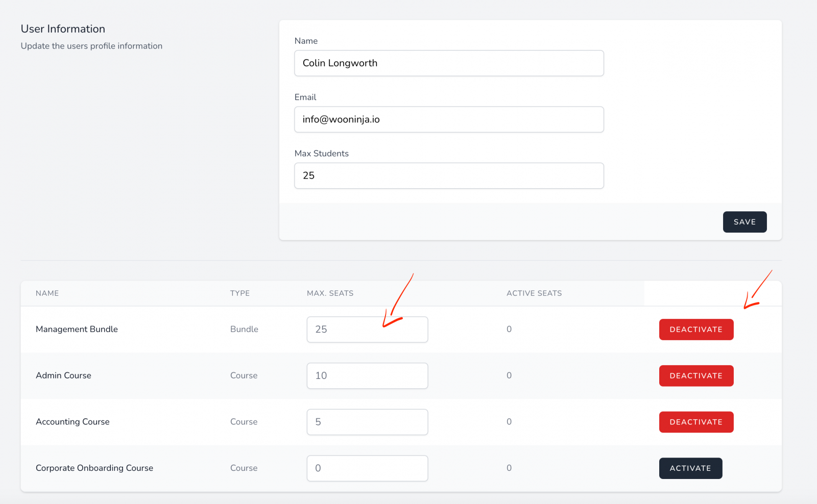
Task: Click Admin Course active seats value
Action: 509,375
